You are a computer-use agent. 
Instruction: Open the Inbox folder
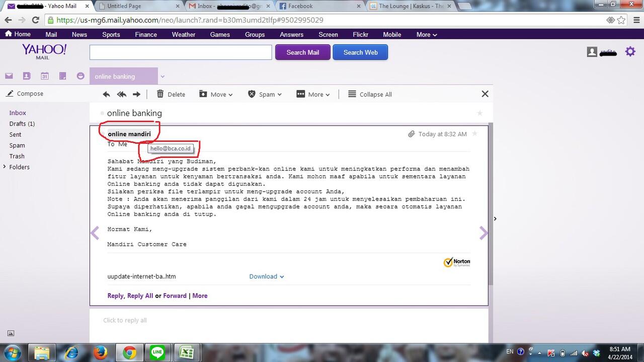point(18,113)
